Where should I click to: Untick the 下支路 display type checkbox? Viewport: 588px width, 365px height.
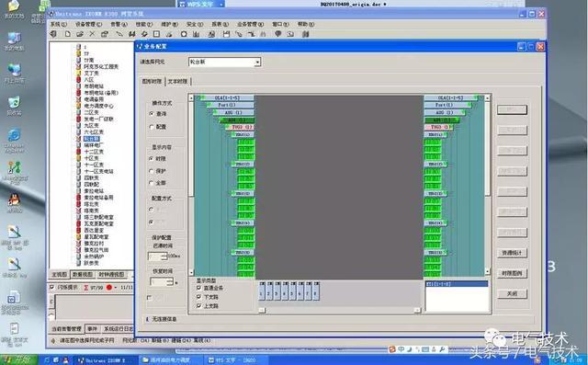[199, 297]
